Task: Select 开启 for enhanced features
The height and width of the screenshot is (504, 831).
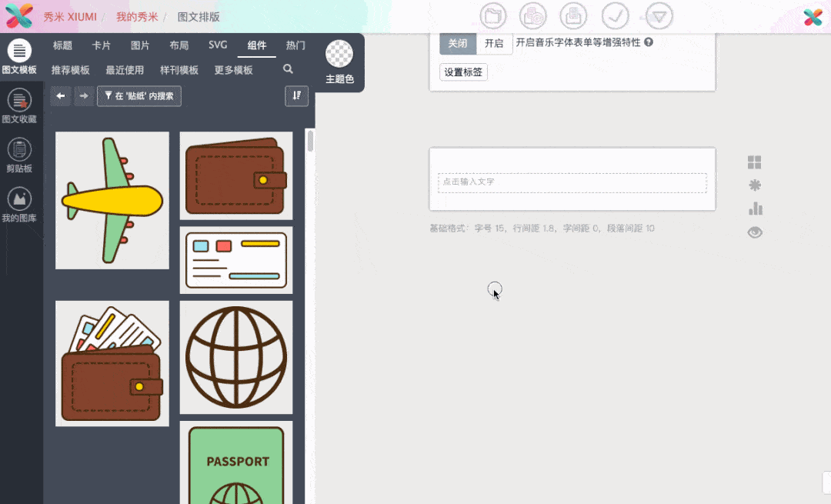Action: [494, 43]
